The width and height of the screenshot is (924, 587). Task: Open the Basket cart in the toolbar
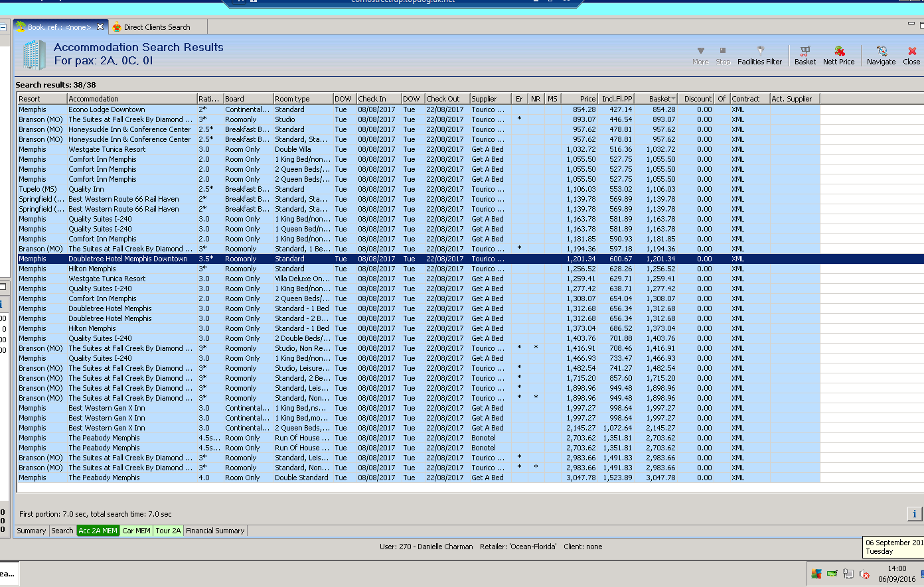[x=805, y=55]
